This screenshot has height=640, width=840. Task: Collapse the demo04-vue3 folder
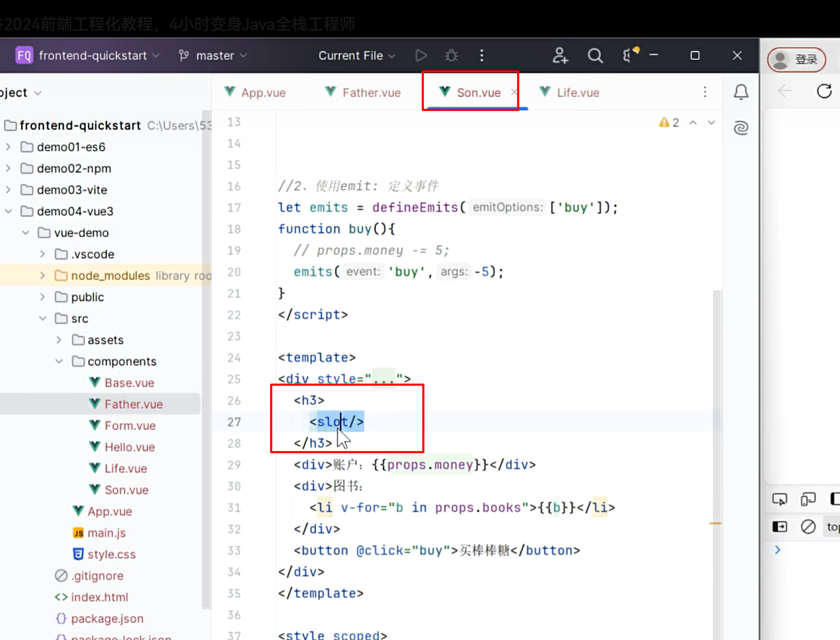pos(8,211)
